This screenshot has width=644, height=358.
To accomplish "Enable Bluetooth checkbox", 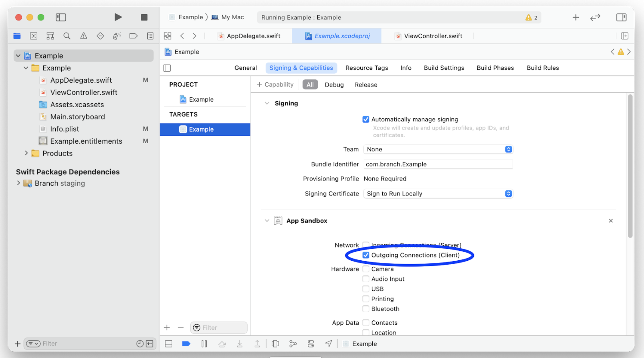I will coord(366,309).
